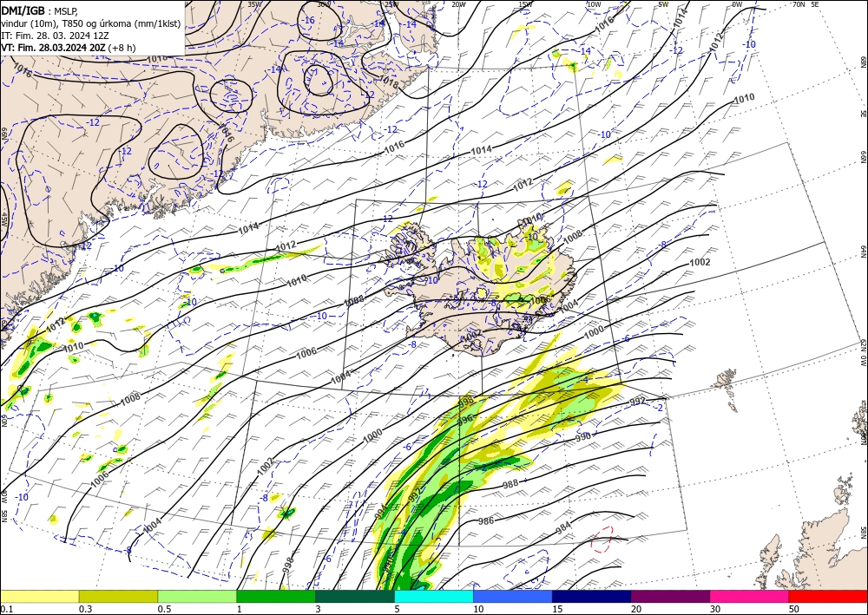This screenshot has height=615, width=868.
Task: Click the 986 isobar label
Action: (x=485, y=520)
